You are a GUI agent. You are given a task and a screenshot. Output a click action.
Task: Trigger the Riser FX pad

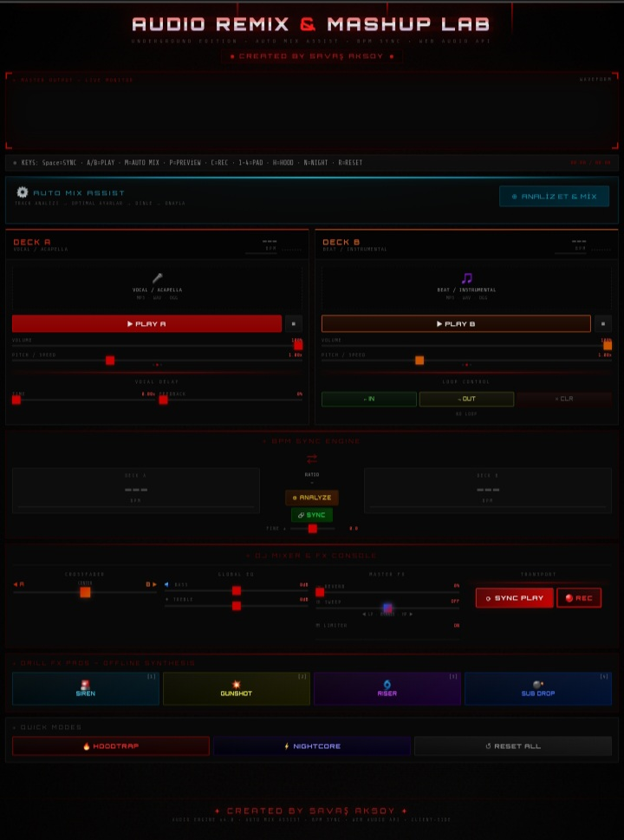pos(387,689)
